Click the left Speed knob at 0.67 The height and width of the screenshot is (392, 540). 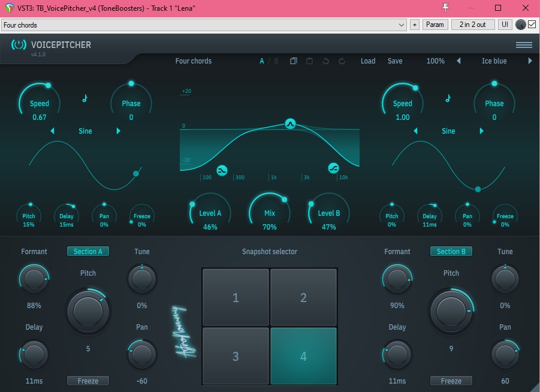click(x=40, y=103)
